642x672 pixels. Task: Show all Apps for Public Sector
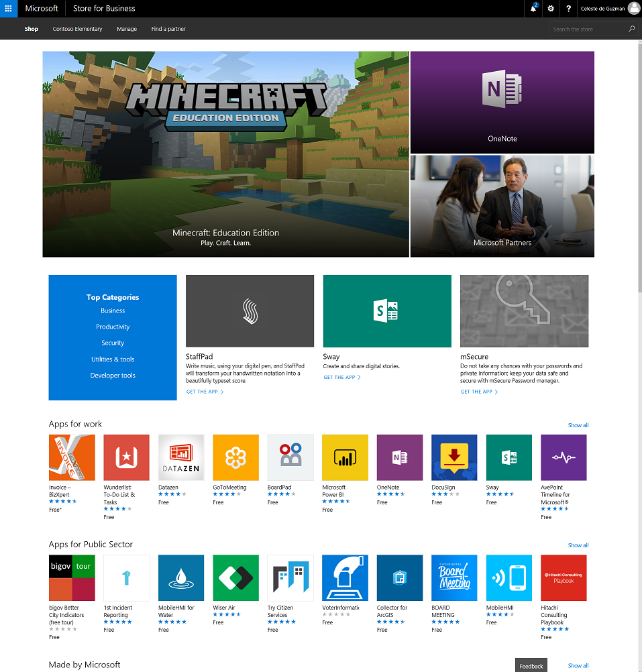click(578, 545)
